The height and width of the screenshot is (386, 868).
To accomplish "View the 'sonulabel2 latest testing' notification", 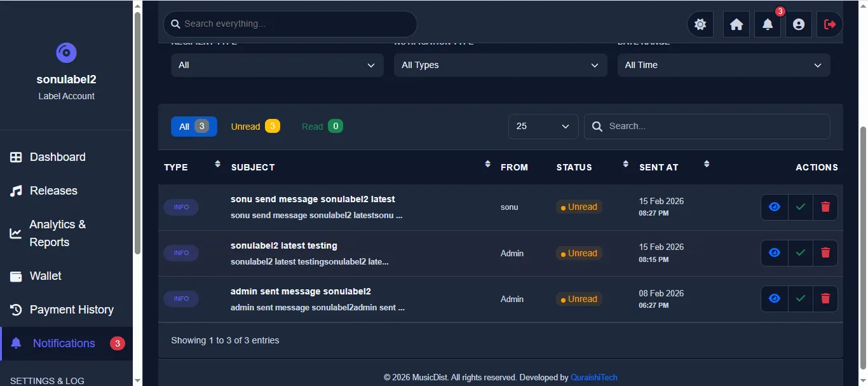I will point(775,253).
